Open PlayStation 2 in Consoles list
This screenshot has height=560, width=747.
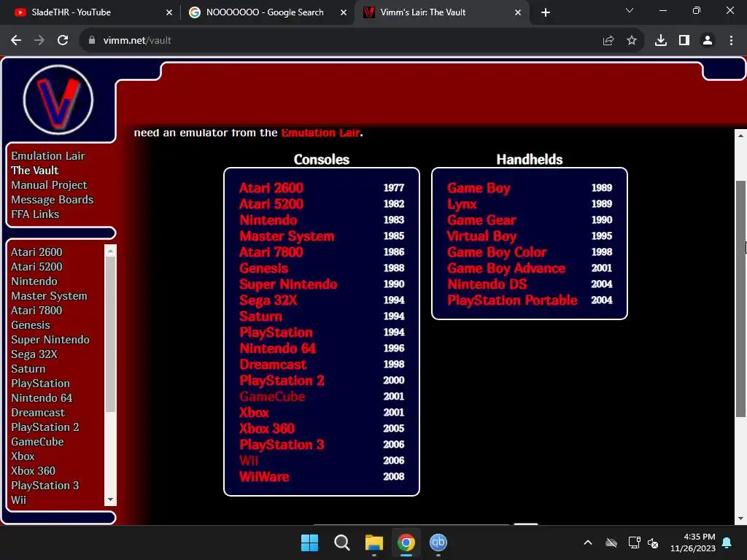click(x=282, y=381)
